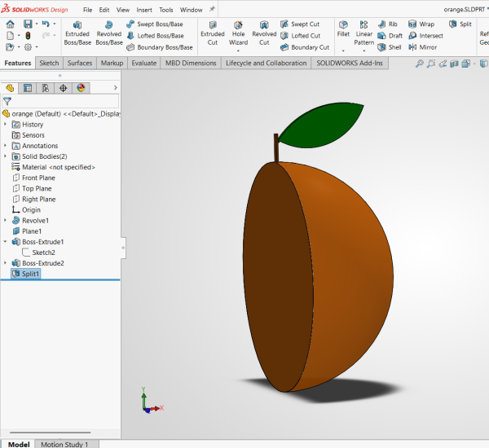Open the FeatureManager Design Tree tab
Image resolution: width=489 pixels, height=448 pixels.
tap(10, 88)
